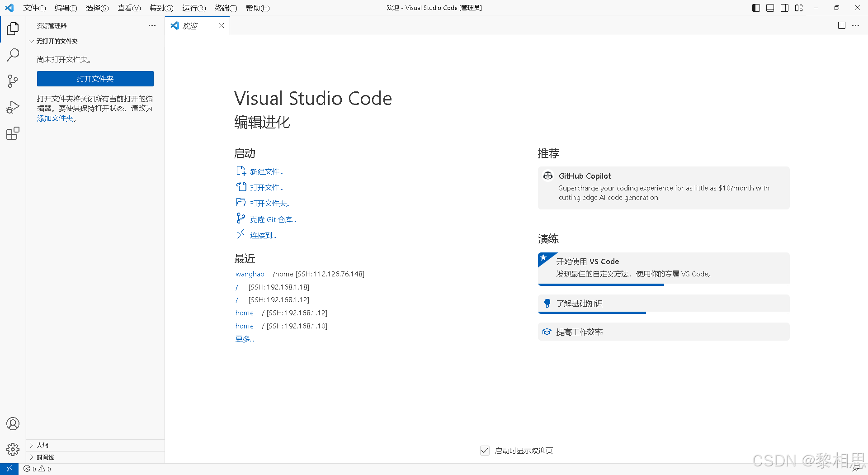Open Run and Debug view
The width and height of the screenshot is (868, 475).
pyautogui.click(x=13, y=107)
